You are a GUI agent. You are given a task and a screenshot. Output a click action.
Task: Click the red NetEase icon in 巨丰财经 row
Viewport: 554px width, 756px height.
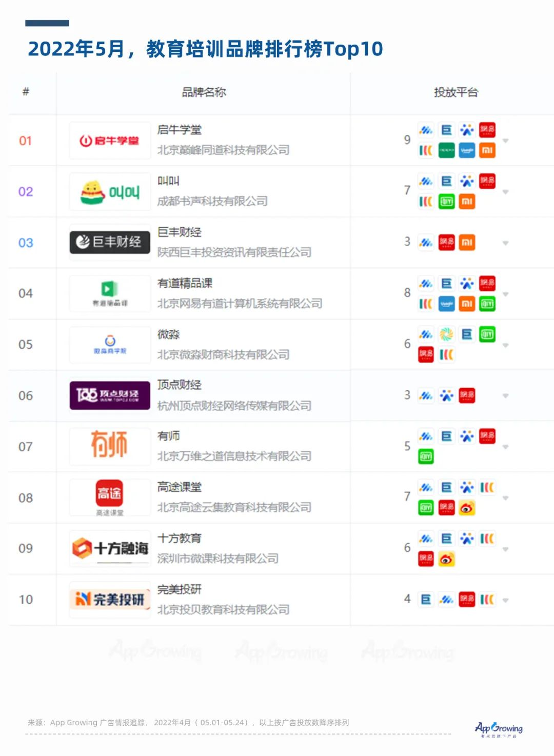pos(446,242)
